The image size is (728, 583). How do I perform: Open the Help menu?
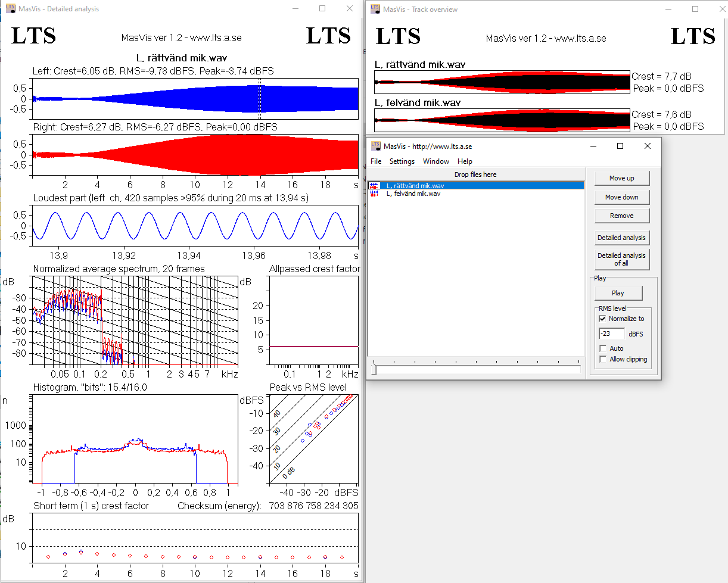(465, 161)
